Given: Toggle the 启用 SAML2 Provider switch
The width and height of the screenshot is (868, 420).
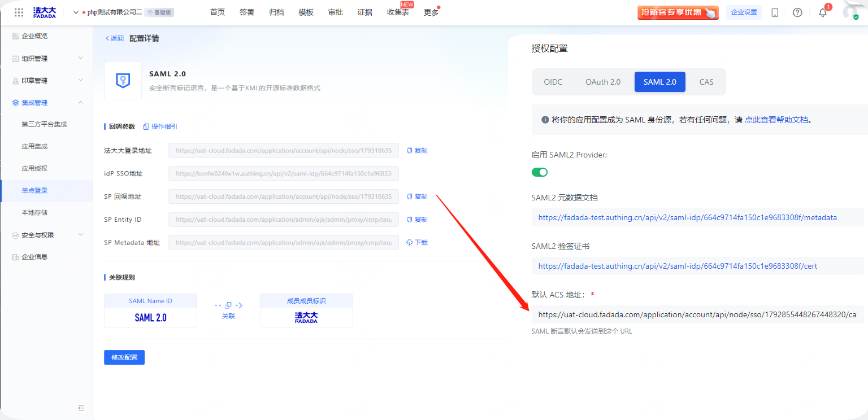Looking at the screenshot, I should tap(540, 172).
